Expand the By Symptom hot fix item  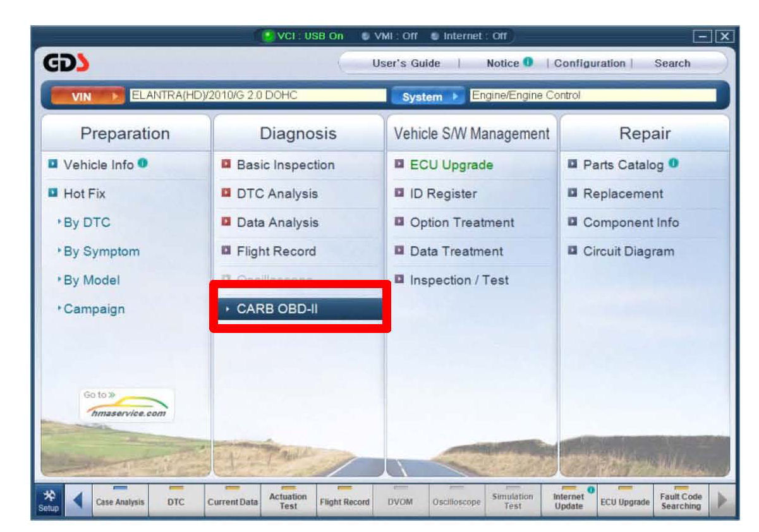point(101,251)
